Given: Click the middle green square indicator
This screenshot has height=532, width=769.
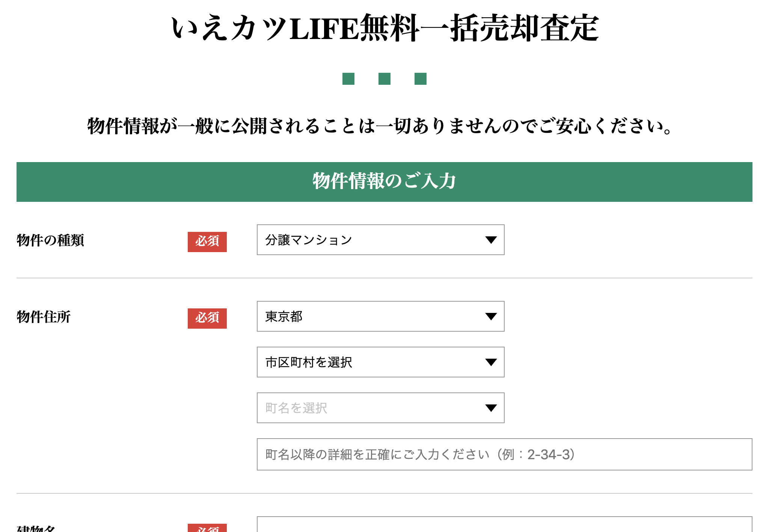Looking at the screenshot, I should pos(384,79).
